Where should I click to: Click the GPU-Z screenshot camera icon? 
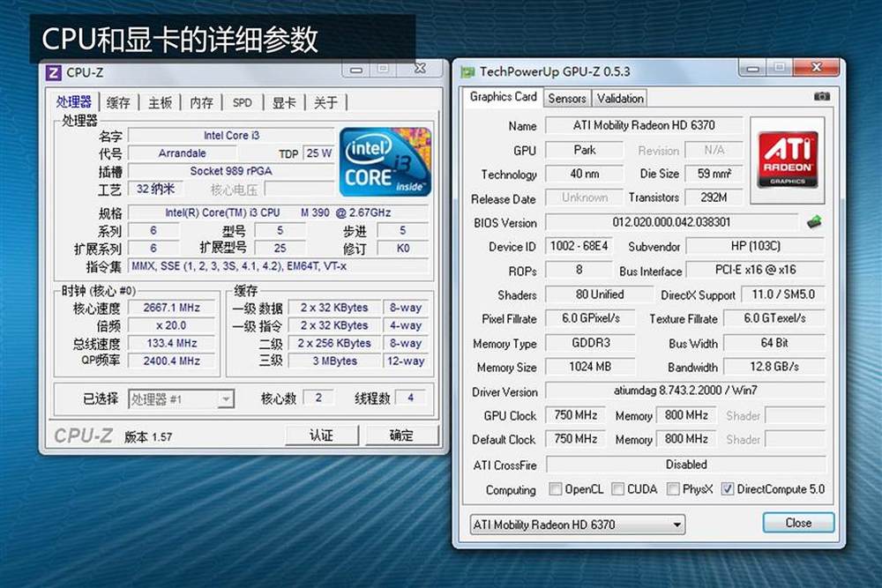[821, 97]
